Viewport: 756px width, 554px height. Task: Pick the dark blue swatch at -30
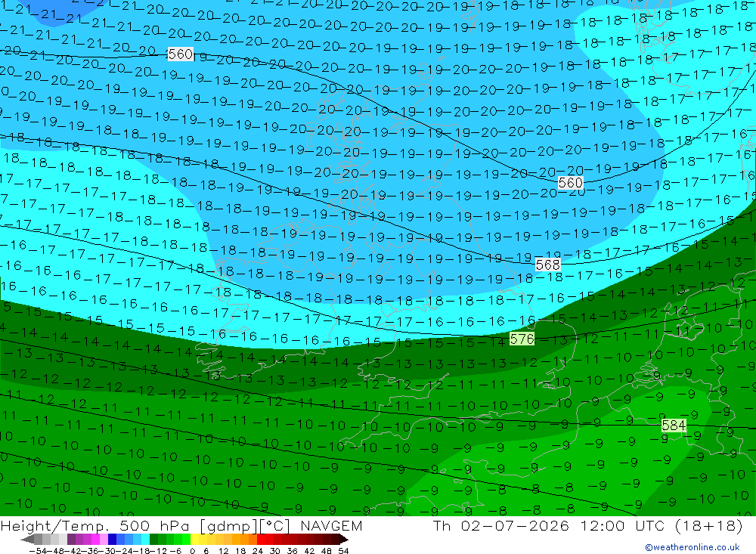coord(112,540)
